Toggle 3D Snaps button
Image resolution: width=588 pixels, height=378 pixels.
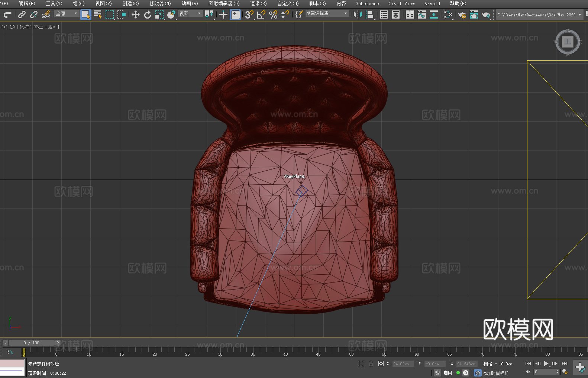pos(249,14)
